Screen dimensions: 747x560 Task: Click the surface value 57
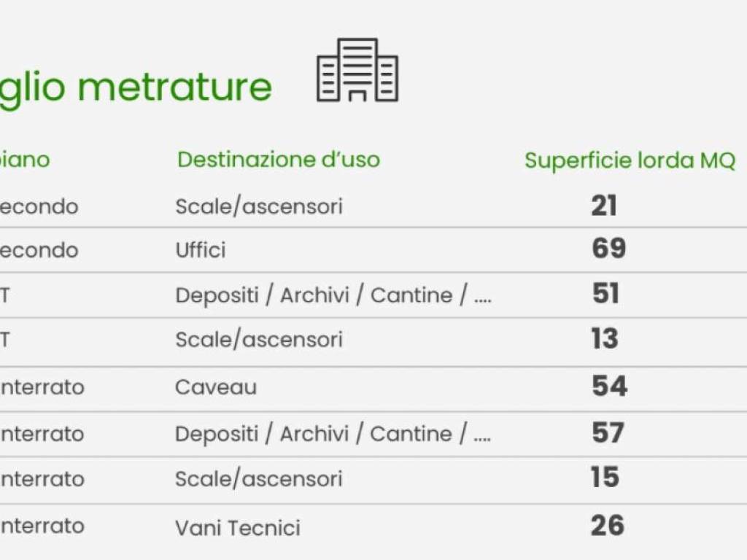[608, 432]
